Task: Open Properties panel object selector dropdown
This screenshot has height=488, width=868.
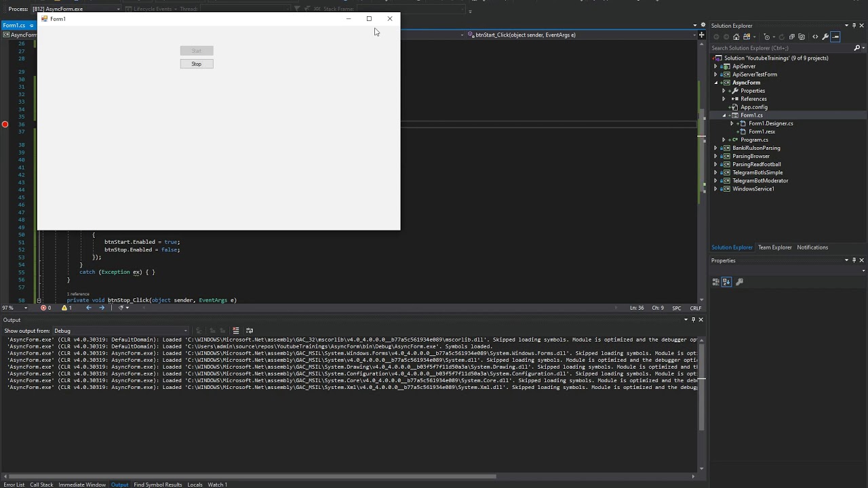Action: [x=863, y=271]
